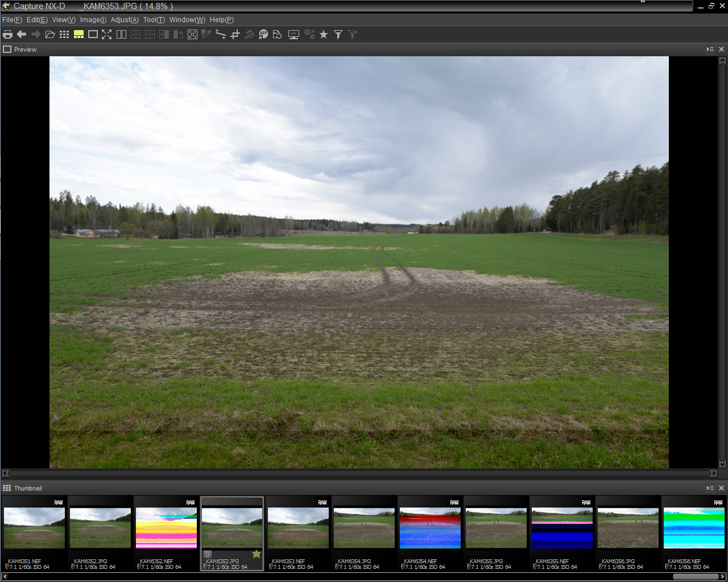Viewport: 728px width, 582px height.
Task: Enable compare two images side by side
Action: [x=121, y=35]
